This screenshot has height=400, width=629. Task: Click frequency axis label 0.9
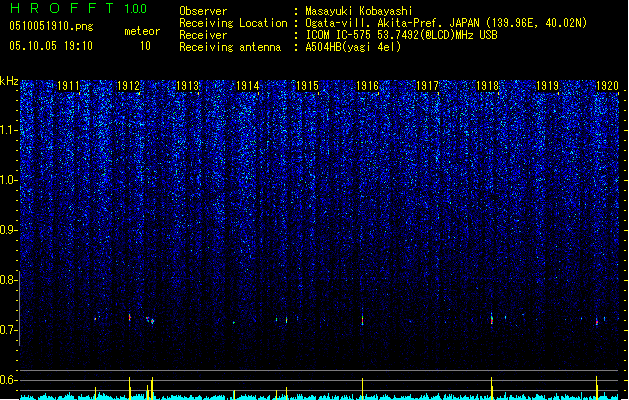[x=8, y=230]
